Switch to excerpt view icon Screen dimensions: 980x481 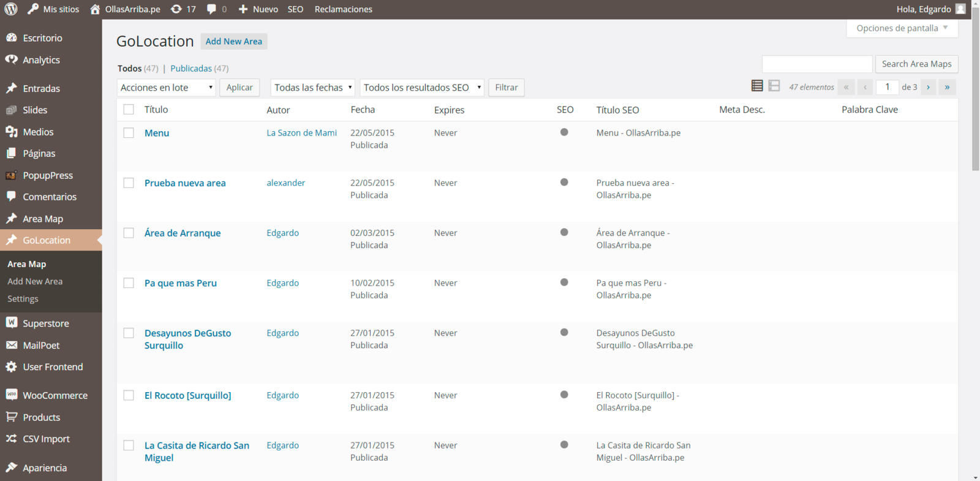click(774, 86)
